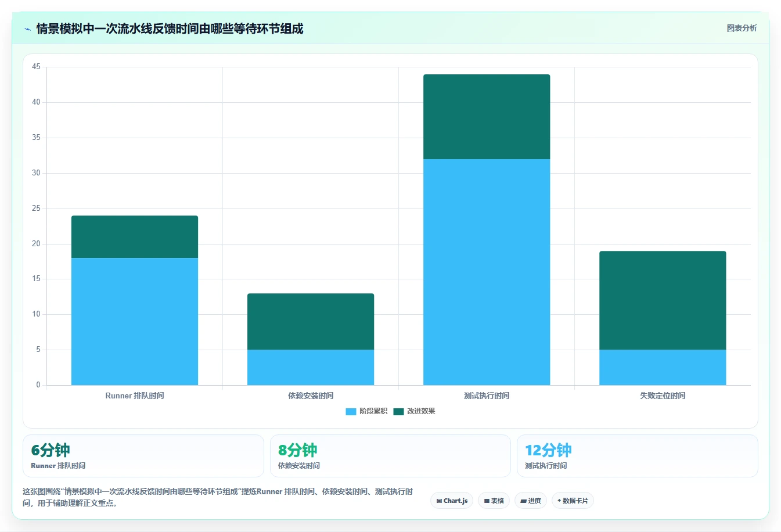
Task: Open the 8分钟 依赖安装时间 card
Action: (390, 456)
